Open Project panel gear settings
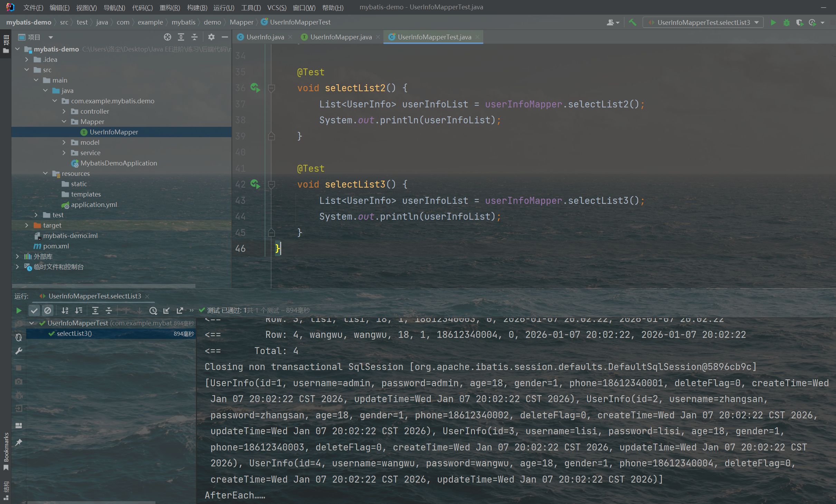The height and width of the screenshot is (504, 836). pos(211,37)
